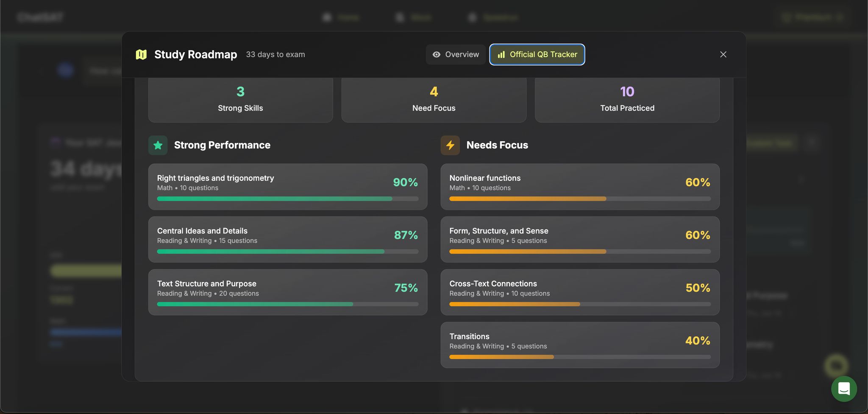Select the Official QB Tracker tab

[x=537, y=55]
